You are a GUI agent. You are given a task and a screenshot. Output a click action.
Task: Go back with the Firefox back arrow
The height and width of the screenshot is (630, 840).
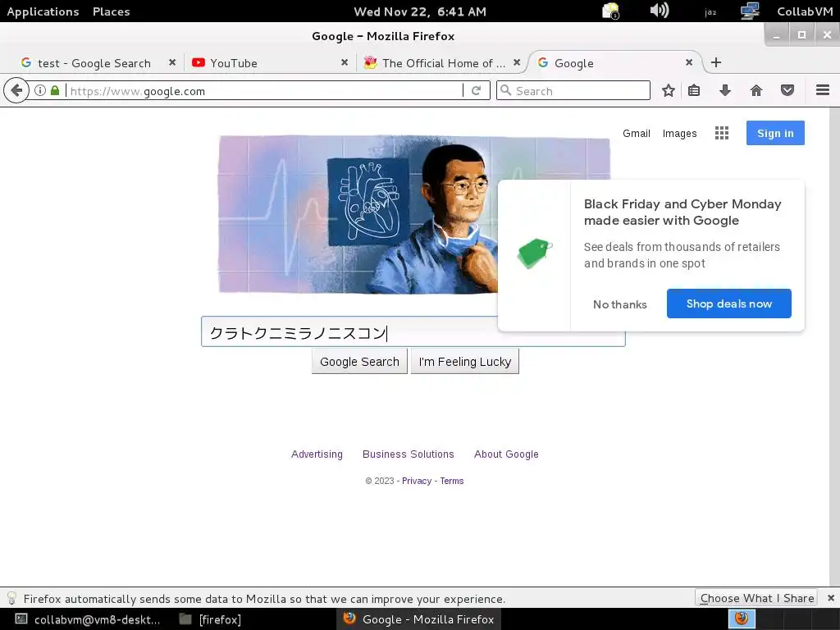click(16, 90)
